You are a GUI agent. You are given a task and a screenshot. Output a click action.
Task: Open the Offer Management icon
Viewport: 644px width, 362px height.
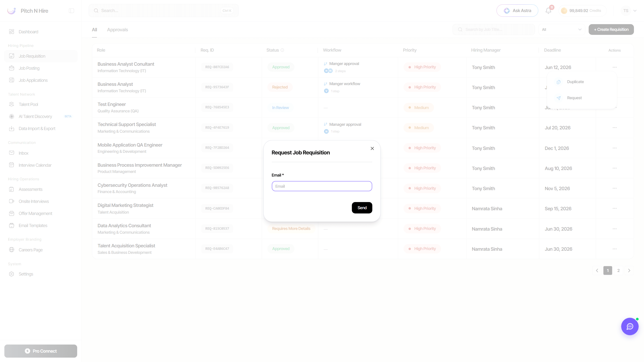click(11, 213)
